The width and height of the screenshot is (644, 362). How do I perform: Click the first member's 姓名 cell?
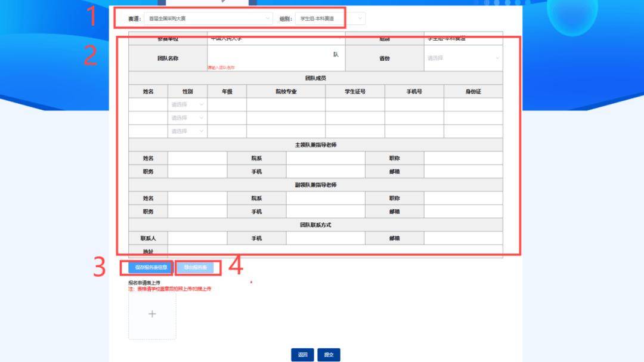point(147,103)
